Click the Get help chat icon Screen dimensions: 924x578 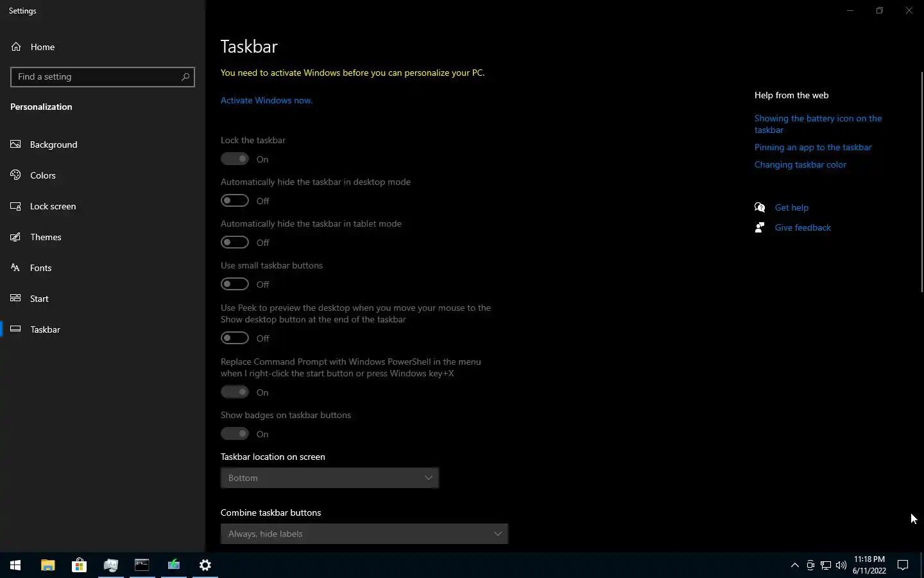pyautogui.click(x=760, y=207)
